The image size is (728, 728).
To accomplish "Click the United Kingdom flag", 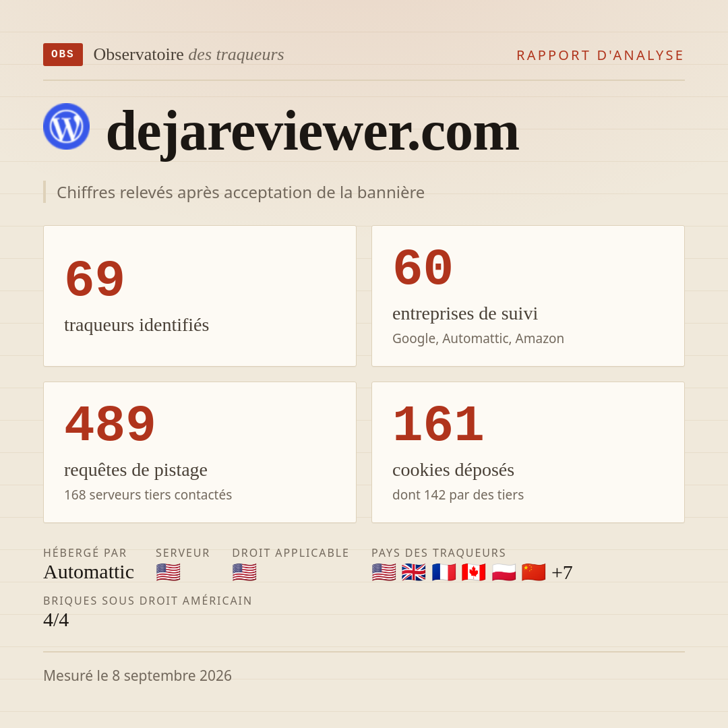I will [x=414, y=572].
